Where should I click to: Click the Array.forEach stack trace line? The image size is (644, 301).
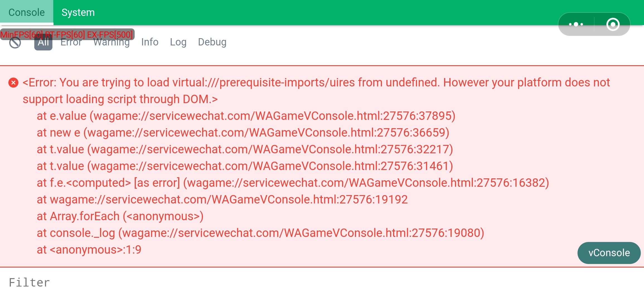(120, 216)
